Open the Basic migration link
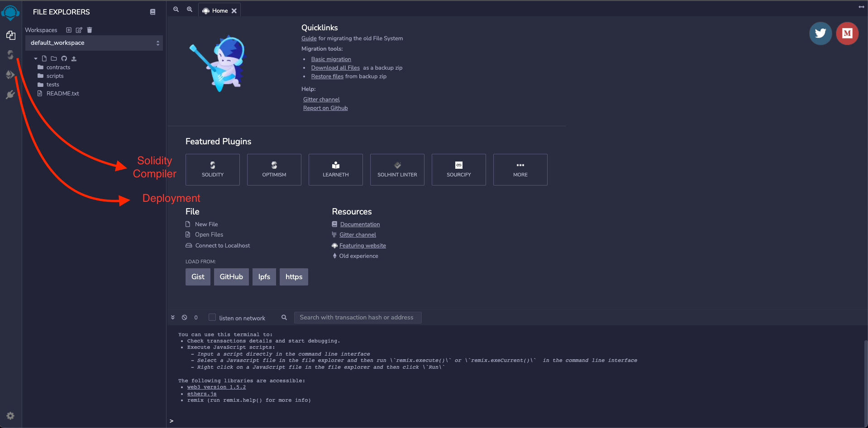Screen dimensions: 868x428 [331, 59]
